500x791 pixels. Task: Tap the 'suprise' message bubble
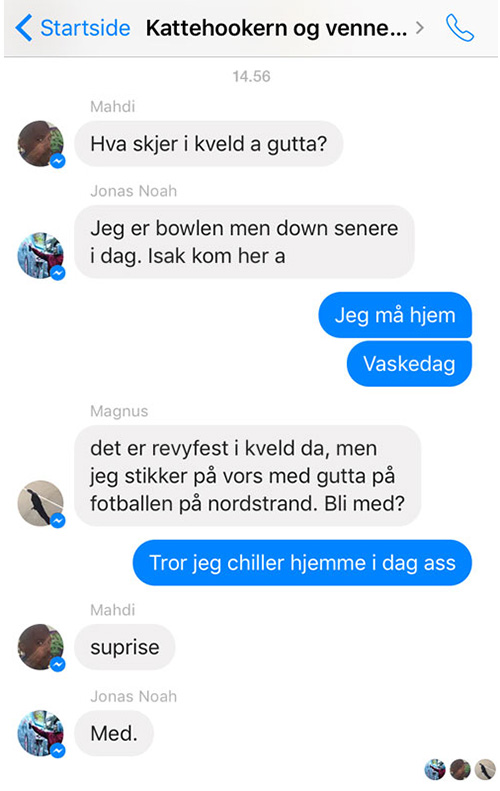click(x=125, y=647)
